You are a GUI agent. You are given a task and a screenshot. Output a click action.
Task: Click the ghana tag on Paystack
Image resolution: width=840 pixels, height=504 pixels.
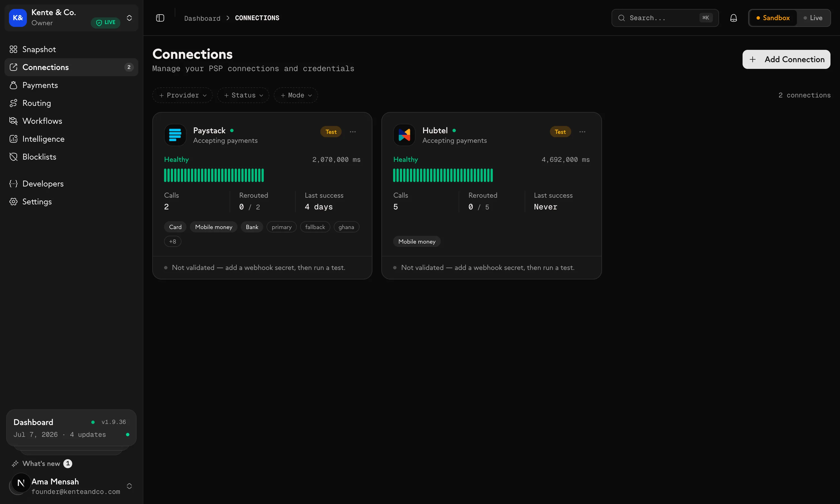[346, 227]
